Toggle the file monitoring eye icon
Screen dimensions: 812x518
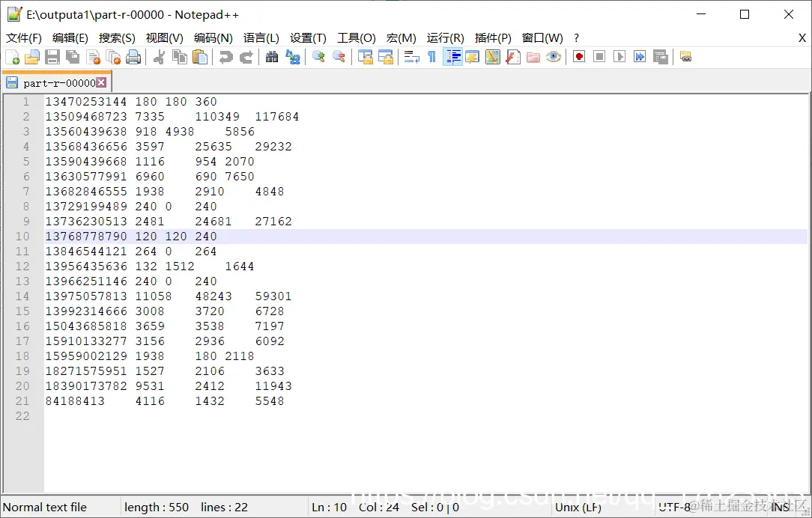(553, 57)
